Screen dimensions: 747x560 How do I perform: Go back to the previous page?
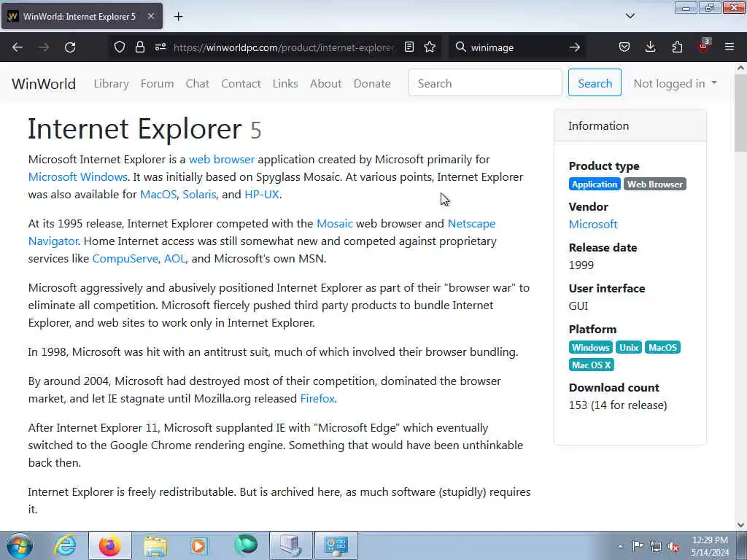[x=18, y=47]
